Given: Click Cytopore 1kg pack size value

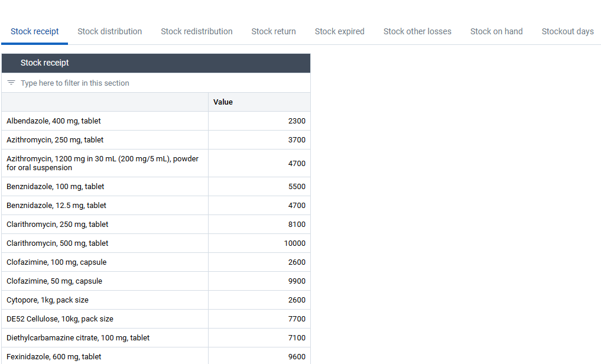Looking at the screenshot, I should click(259, 300).
